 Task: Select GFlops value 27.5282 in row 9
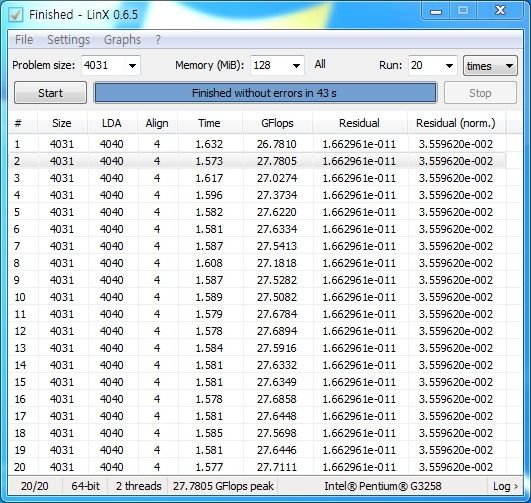277,280
